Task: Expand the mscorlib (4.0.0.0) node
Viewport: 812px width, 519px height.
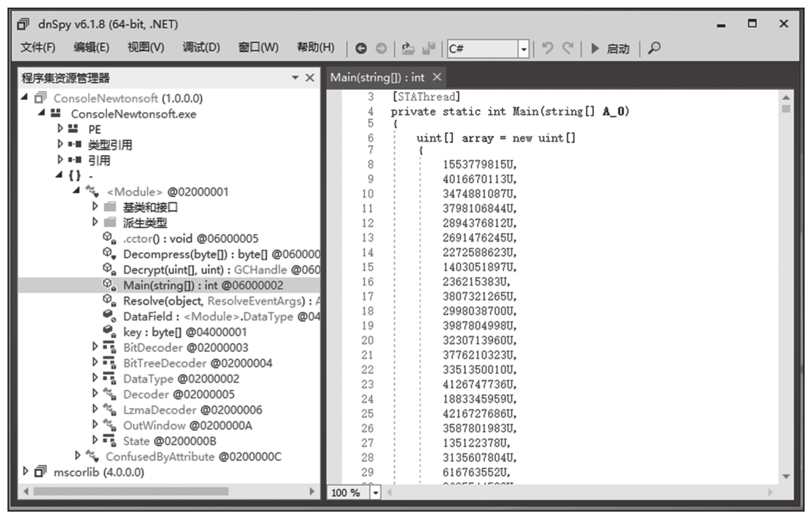Action: coord(26,472)
